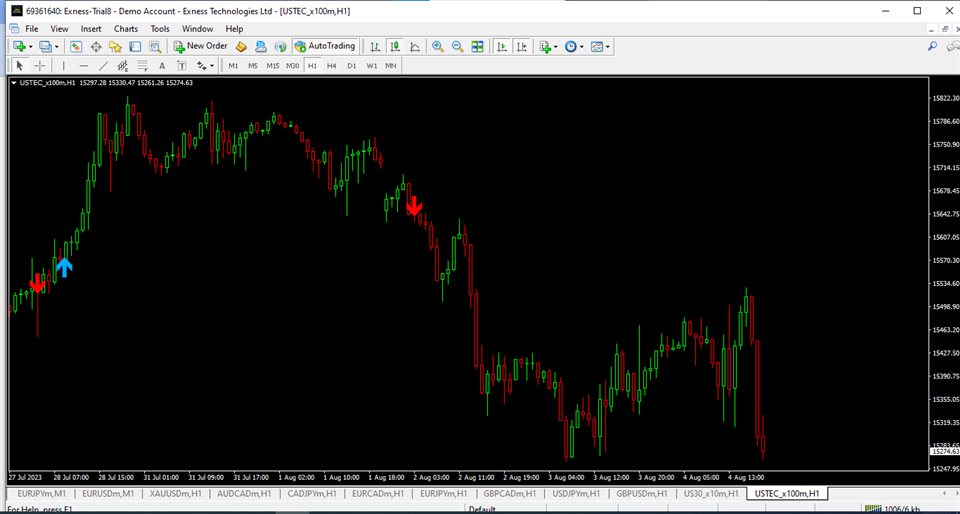
Task: Expand the Templates dropdown arrow
Action: (607, 47)
